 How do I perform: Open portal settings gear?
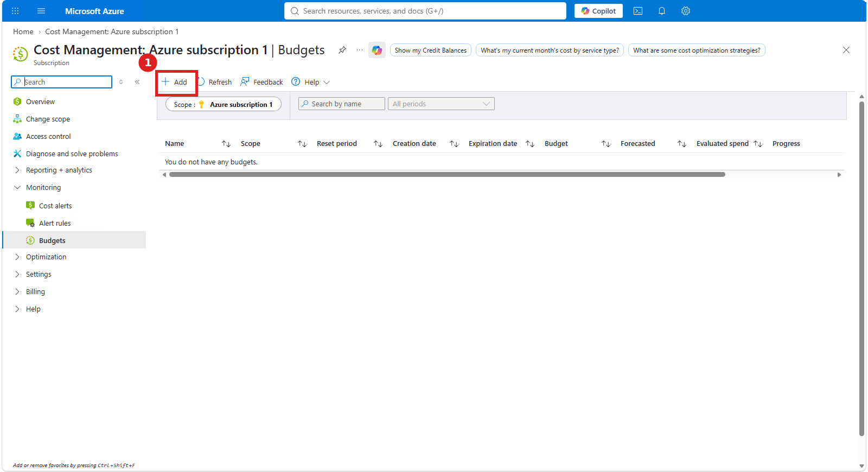686,11
